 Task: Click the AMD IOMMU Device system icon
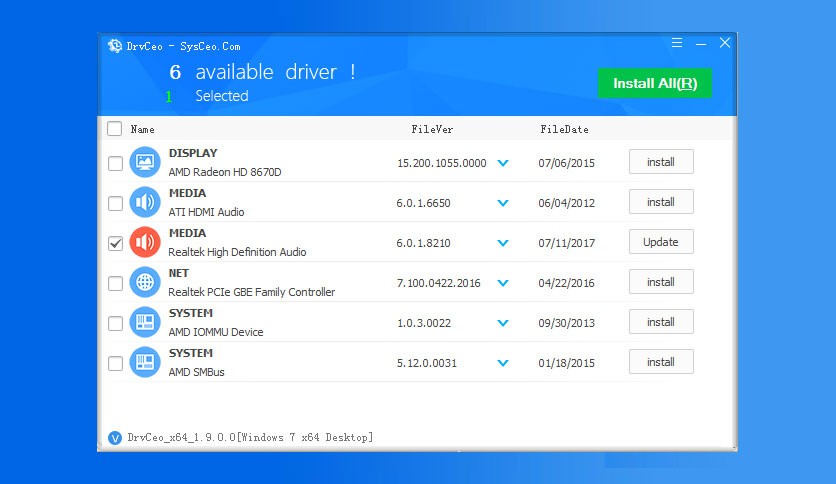tap(145, 322)
